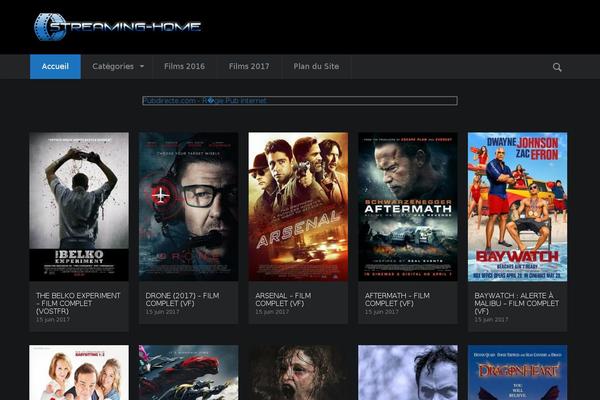The height and width of the screenshot is (400, 600).
Task: Open the Aftermath movie poster
Action: coord(408,207)
